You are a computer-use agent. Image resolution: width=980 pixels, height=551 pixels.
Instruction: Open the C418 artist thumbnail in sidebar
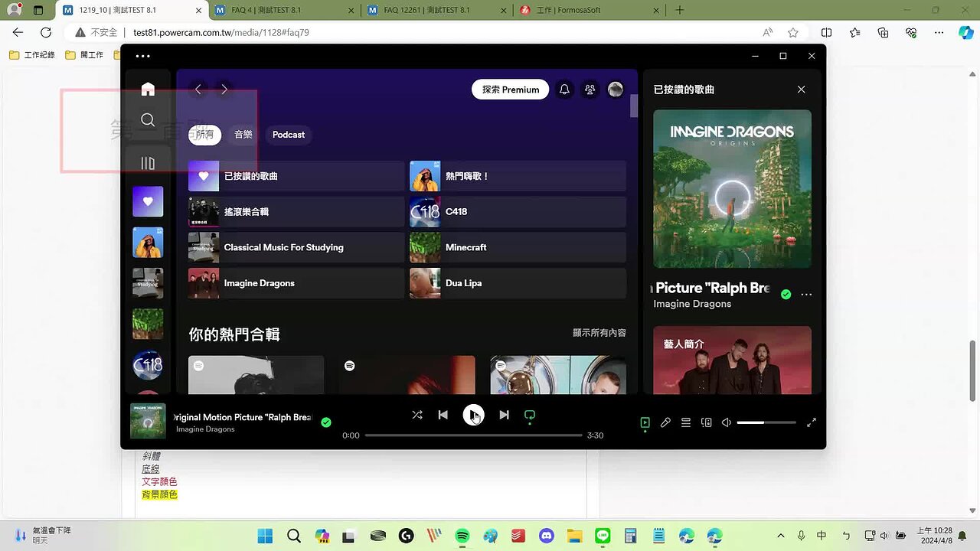(x=148, y=365)
